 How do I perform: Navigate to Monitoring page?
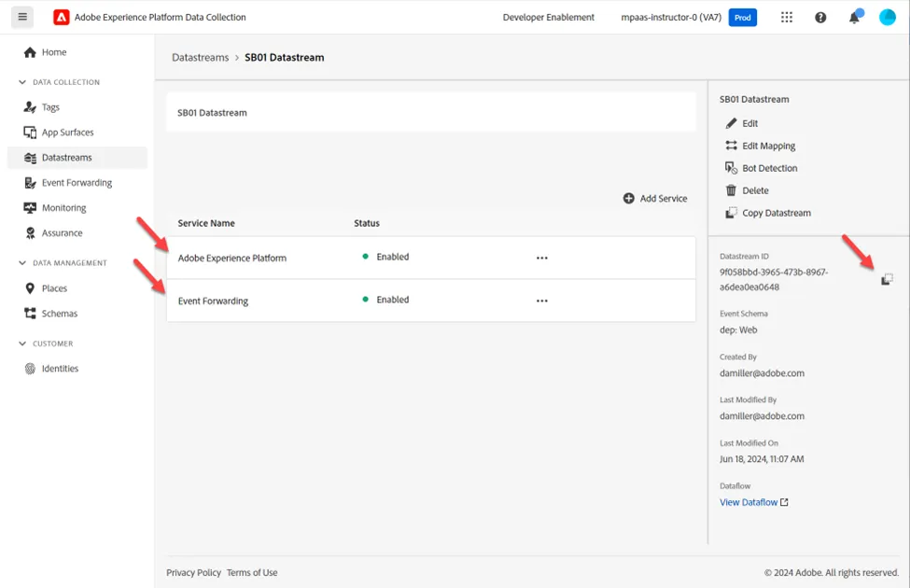tap(77, 208)
